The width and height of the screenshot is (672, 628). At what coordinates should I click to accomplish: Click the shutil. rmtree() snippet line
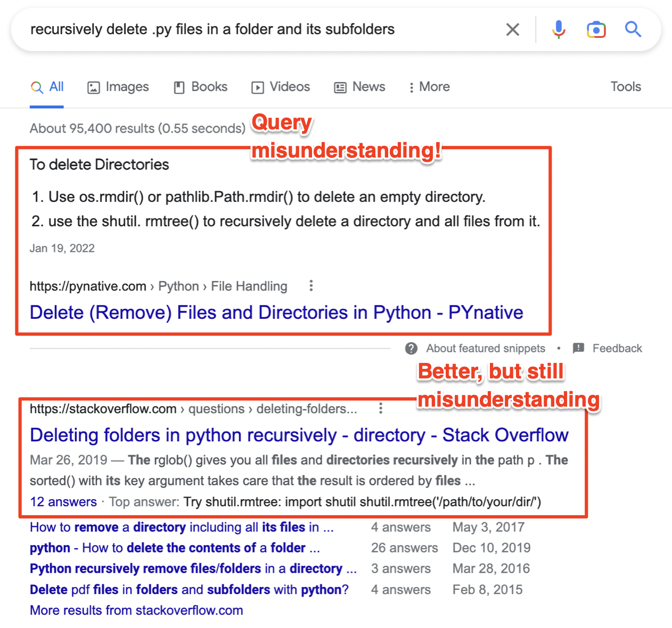(x=286, y=221)
